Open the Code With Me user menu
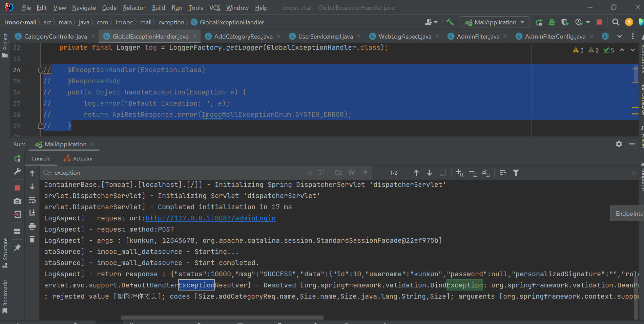 click(x=431, y=22)
